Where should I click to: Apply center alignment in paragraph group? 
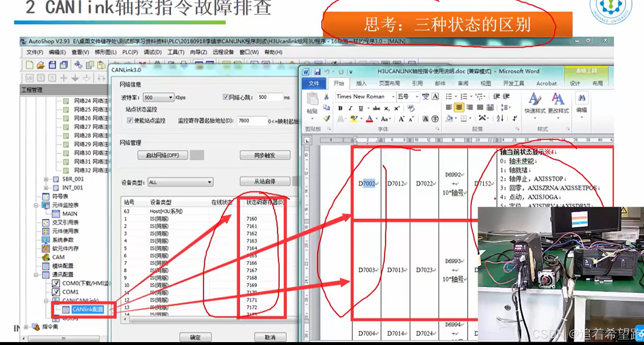pyautogui.click(x=459, y=107)
